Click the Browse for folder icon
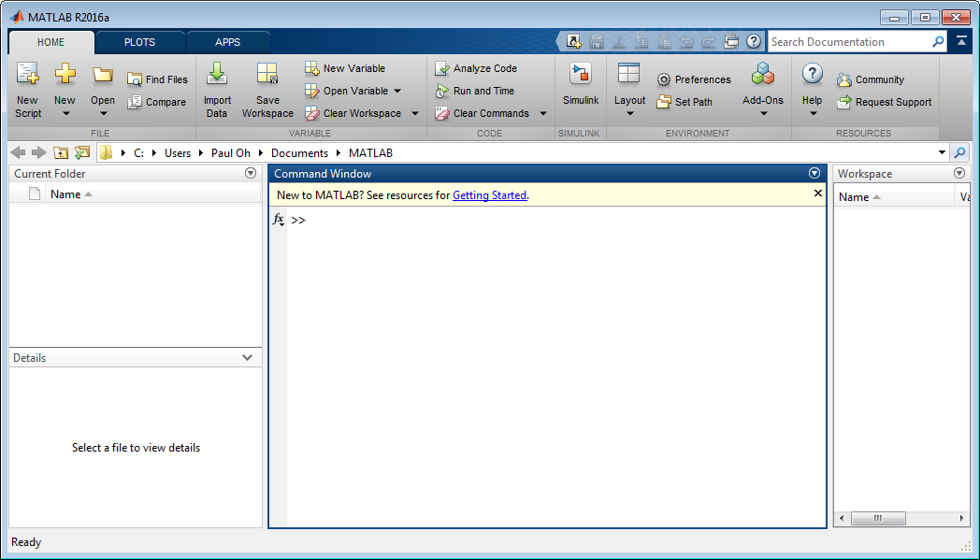This screenshot has height=560, width=980. click(82, 152)
